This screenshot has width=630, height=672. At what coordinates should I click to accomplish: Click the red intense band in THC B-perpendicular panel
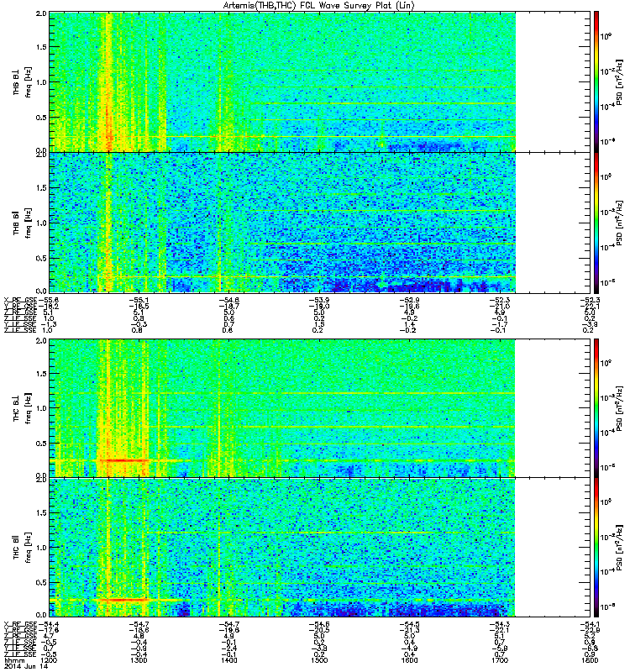(123, 460)
